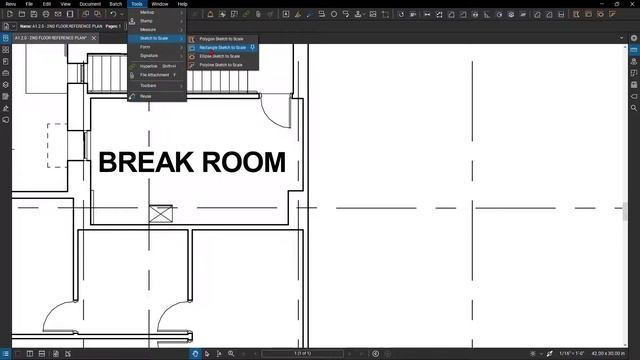This screenshot has height=360, width=640.
Task: Select the length measurement tool icon
Action: (427, 14)
